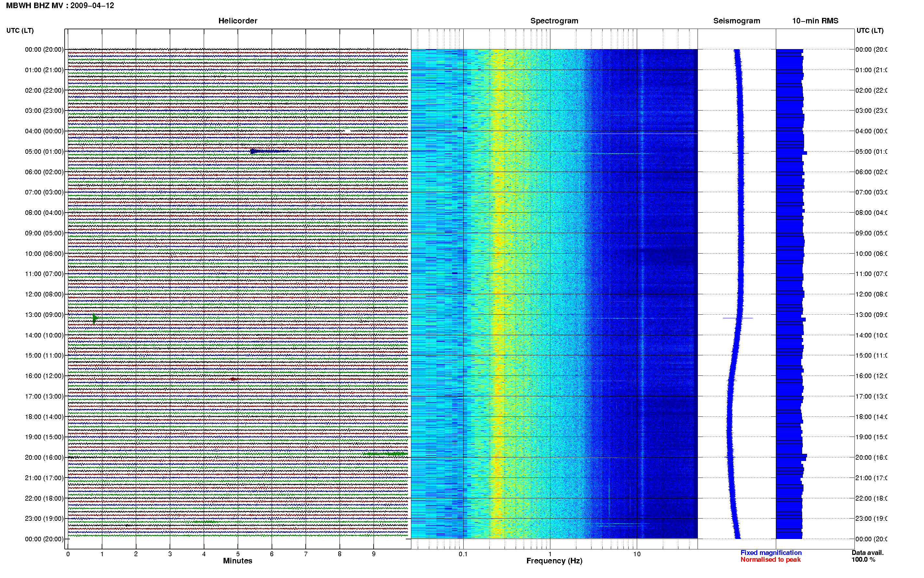
Task: Click helicorder row label '14:00 (10:00)'
Action: 44,335
